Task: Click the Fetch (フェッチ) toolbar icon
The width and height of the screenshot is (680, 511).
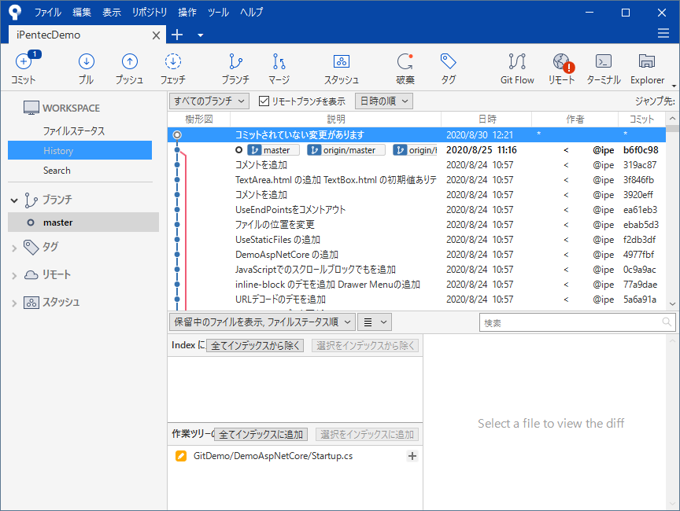Action: [173, 68]
